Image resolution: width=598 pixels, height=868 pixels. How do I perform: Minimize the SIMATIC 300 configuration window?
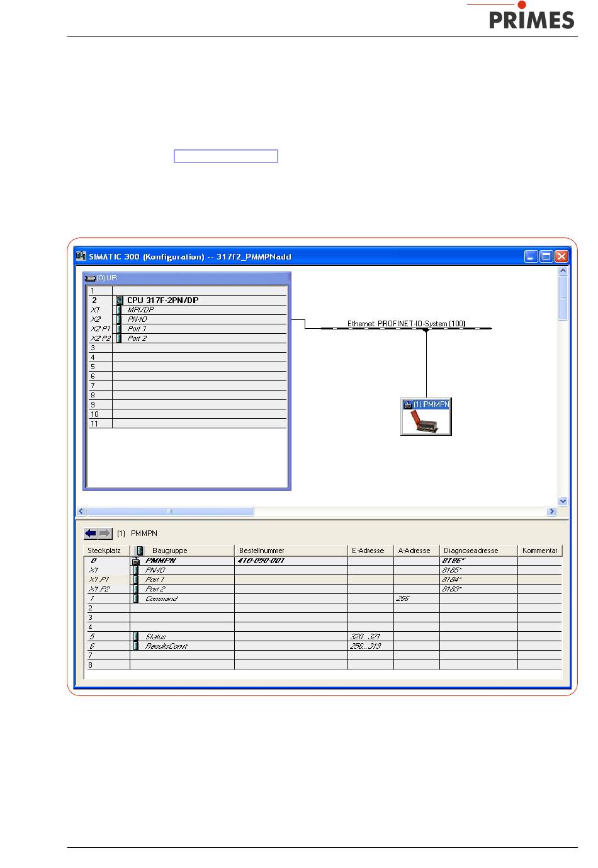coord(532,256)
